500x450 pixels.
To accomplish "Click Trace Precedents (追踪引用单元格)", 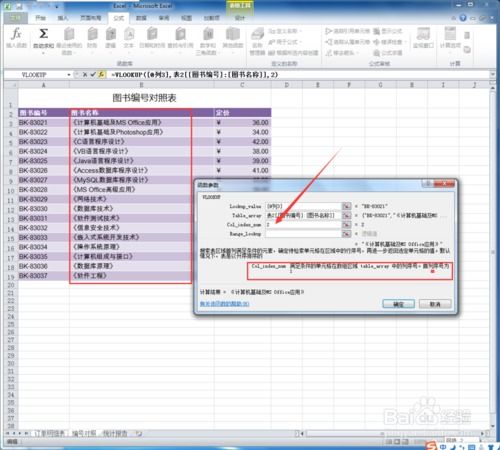I will tap(347, 31).
